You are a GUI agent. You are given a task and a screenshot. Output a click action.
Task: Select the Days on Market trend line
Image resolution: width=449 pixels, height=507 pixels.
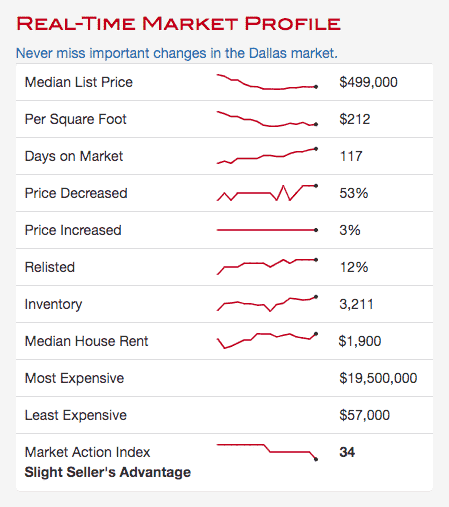click(267, 156)
